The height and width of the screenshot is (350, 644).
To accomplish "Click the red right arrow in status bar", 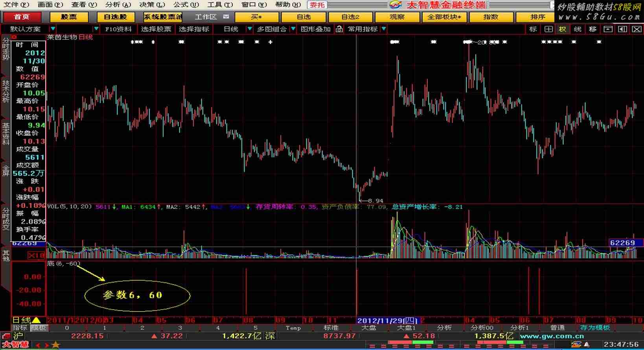I will tap(47, 345).
